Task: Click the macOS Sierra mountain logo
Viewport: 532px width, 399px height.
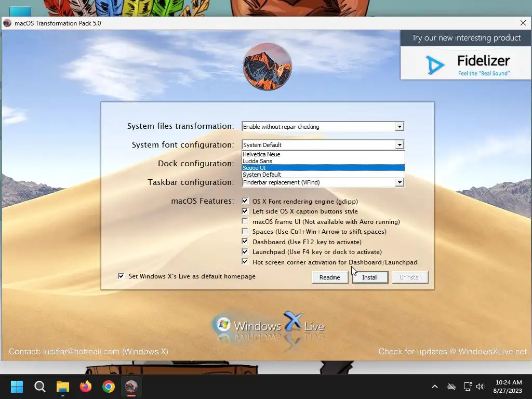Action: pyautogui.click(x=268, y=66)
